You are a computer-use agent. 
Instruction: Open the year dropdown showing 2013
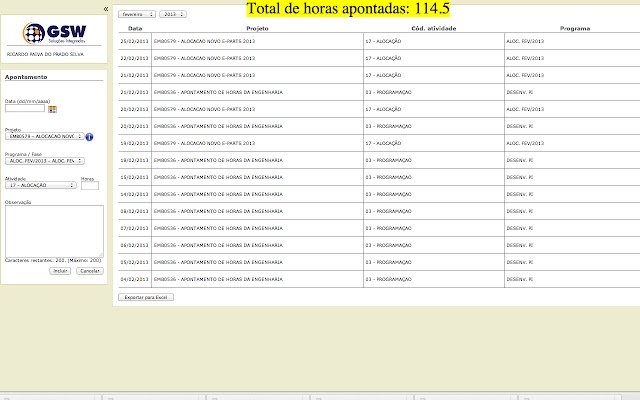(173, 14)
